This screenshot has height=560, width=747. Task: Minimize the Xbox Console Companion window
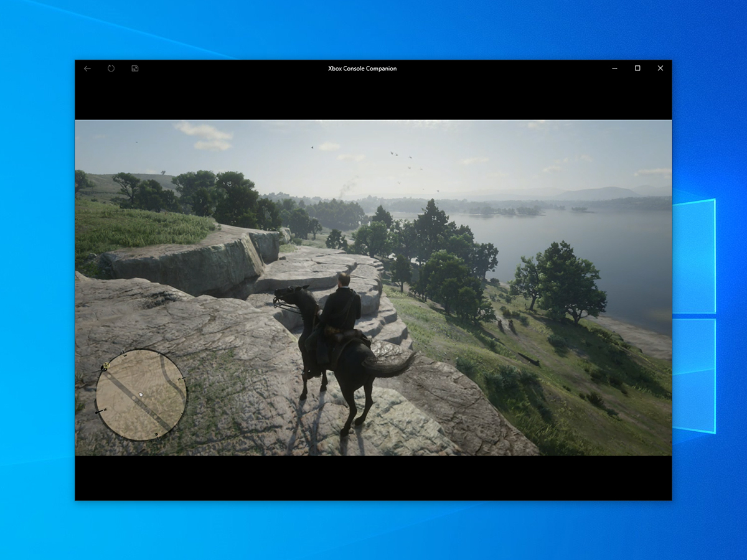(614, 68)
